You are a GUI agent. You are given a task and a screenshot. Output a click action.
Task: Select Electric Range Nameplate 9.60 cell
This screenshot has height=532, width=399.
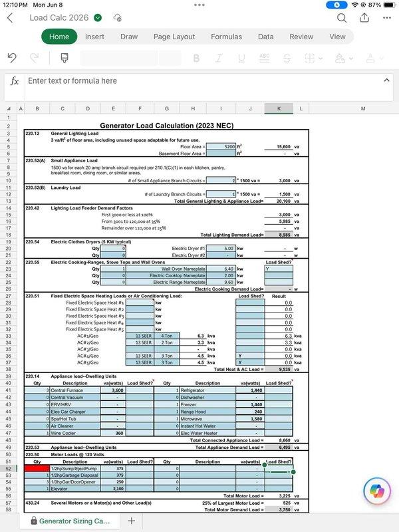(221, 282)
